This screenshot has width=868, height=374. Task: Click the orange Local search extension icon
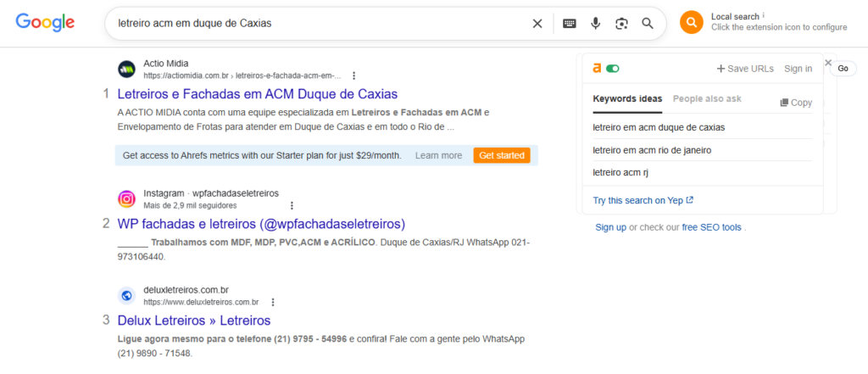[692, 22]
